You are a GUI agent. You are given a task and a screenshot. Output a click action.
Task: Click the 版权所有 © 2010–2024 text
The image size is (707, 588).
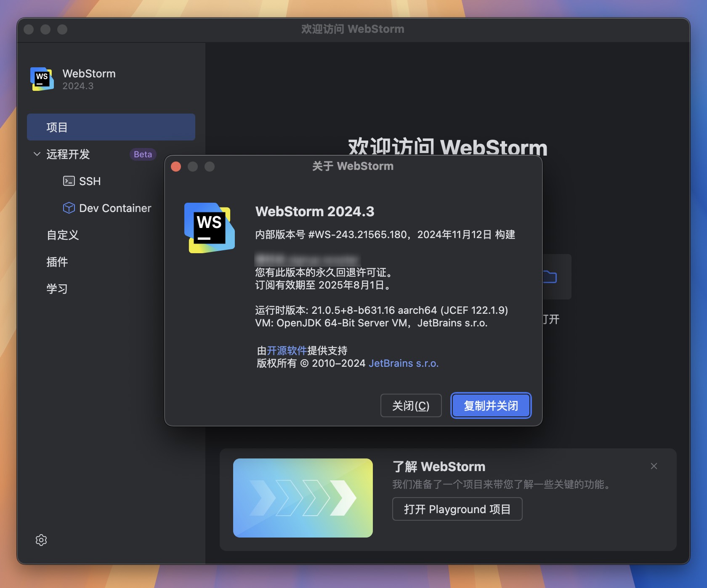click(x=311, y=363)
